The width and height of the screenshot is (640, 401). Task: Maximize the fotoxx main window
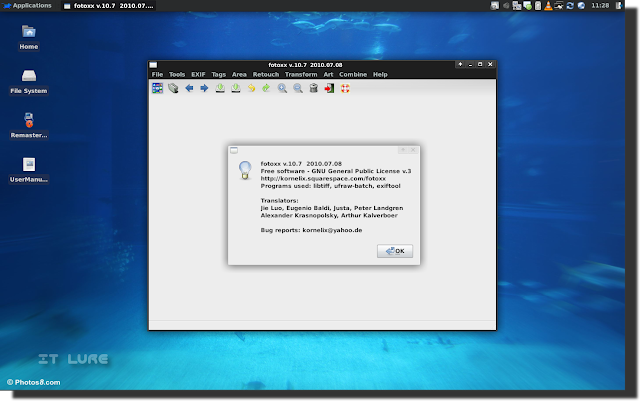click(480, 65)
